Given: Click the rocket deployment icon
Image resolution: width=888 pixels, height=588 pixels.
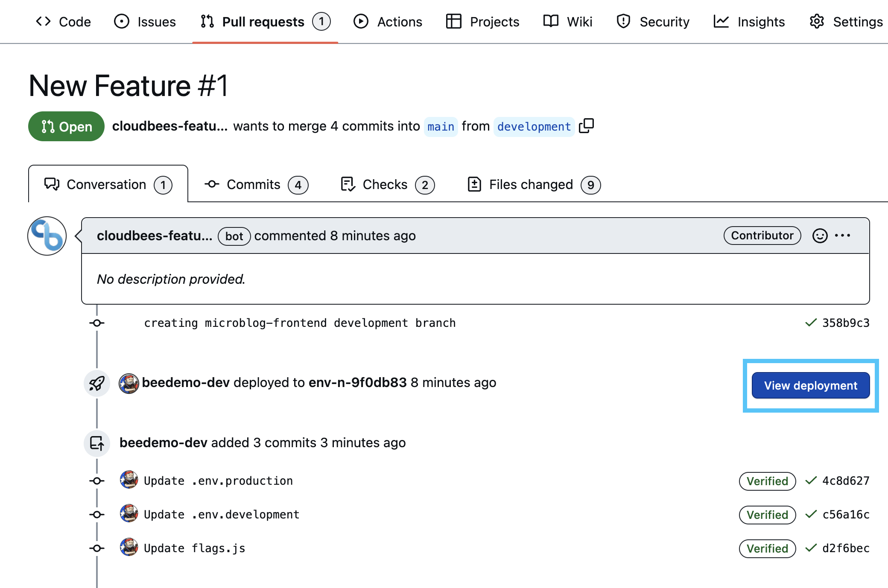Looking at the screenshot, I should pyautogui.click(x=98, y=383).
